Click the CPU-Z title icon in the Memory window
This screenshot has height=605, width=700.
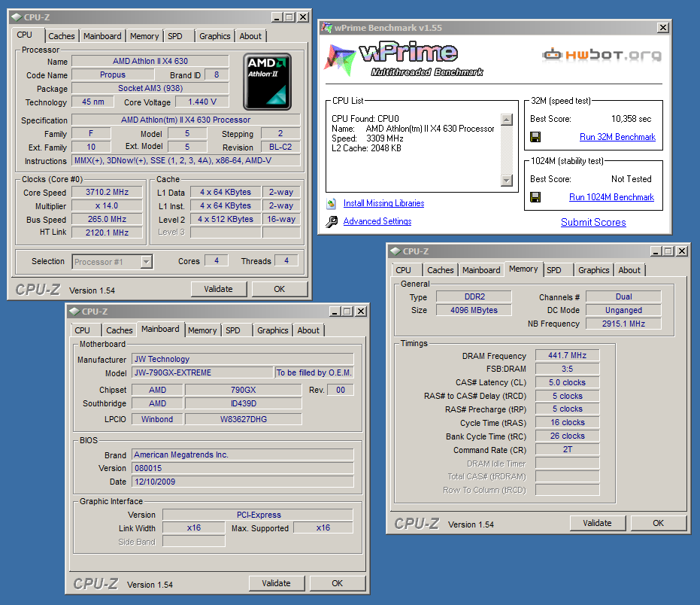pyautogui.click(x=395, y=251)
